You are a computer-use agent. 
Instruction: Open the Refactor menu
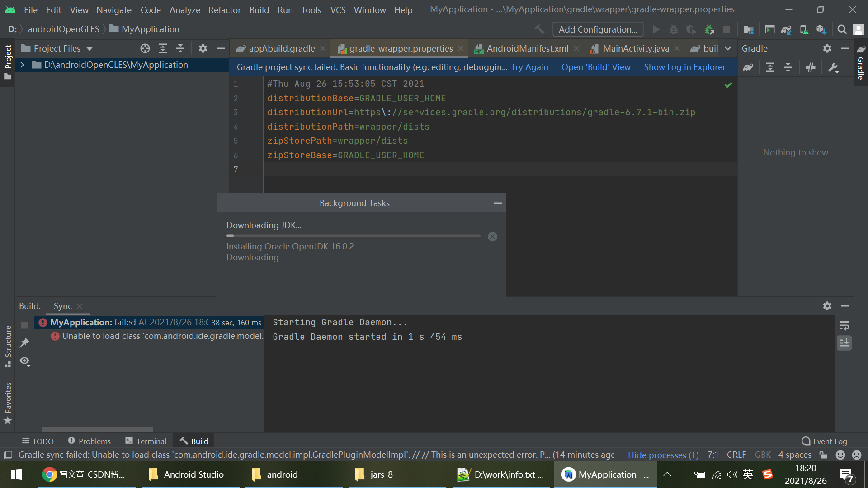tap(224, 9)
